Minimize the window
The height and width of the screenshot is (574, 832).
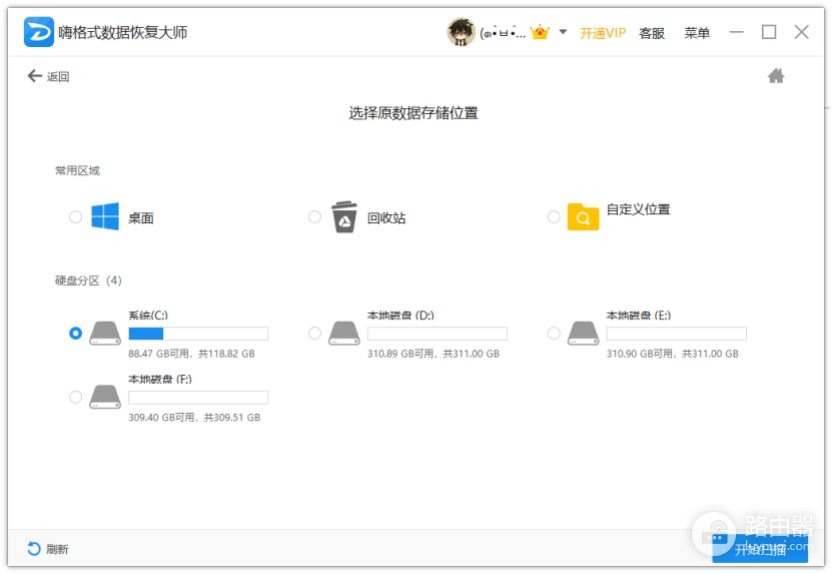[736, 32]
